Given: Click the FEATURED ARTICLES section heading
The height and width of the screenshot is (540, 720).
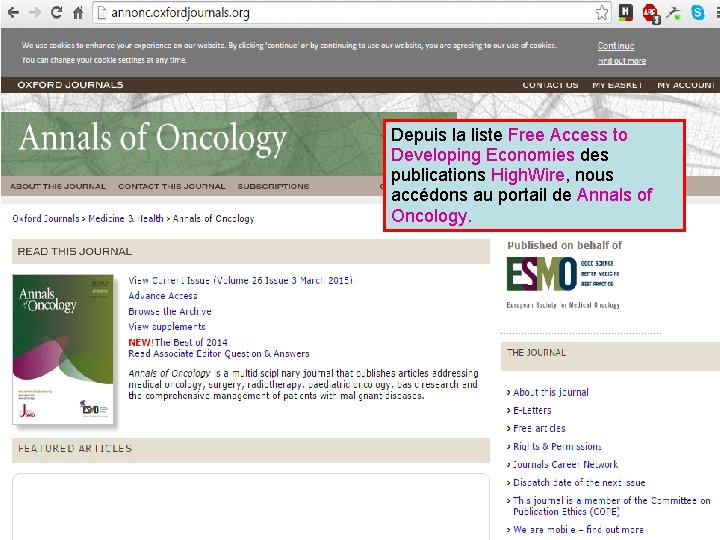Looking at the screenshot, I should tap(75, 449).
